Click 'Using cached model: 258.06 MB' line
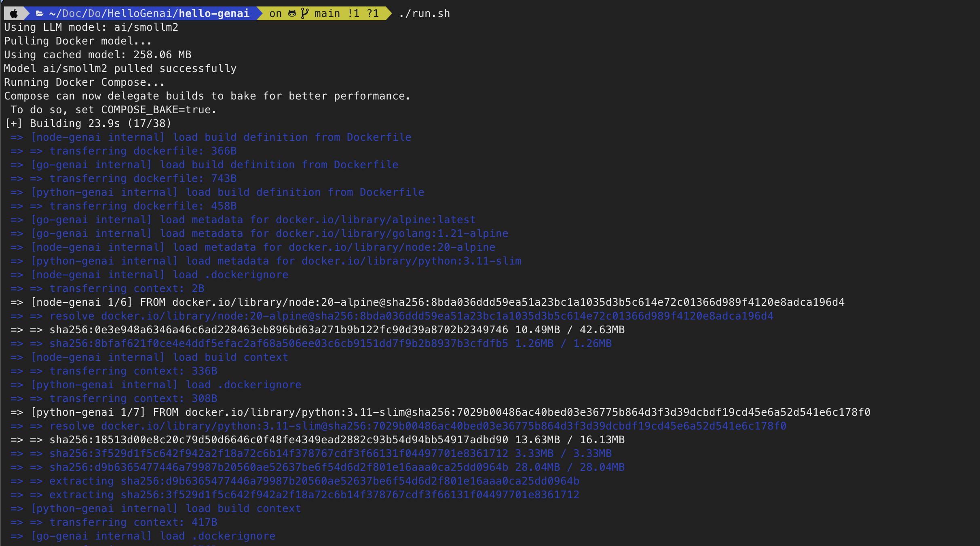Image resolution: width=980 pixels, height=546 pixels. pos(97,55)
